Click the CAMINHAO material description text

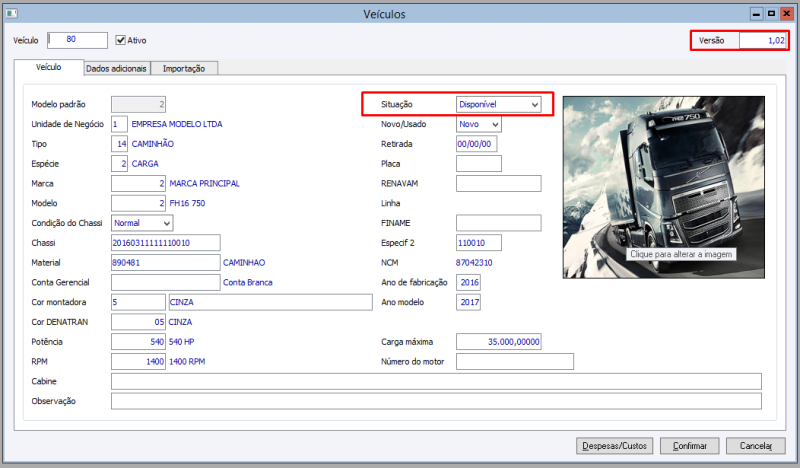pyautogui.click(x=244, y=263)
